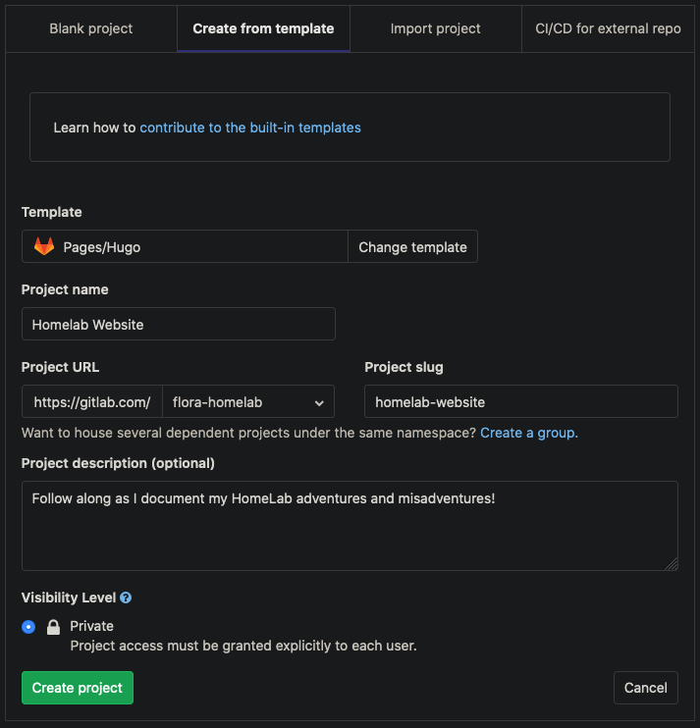700x728 pixels.
Task: Open the Create from template tab
Action: [263, 28]
